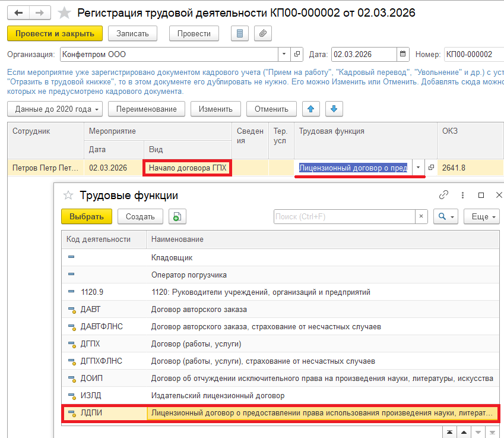
Task: Open document movements report icon
Action: (240, 33)
